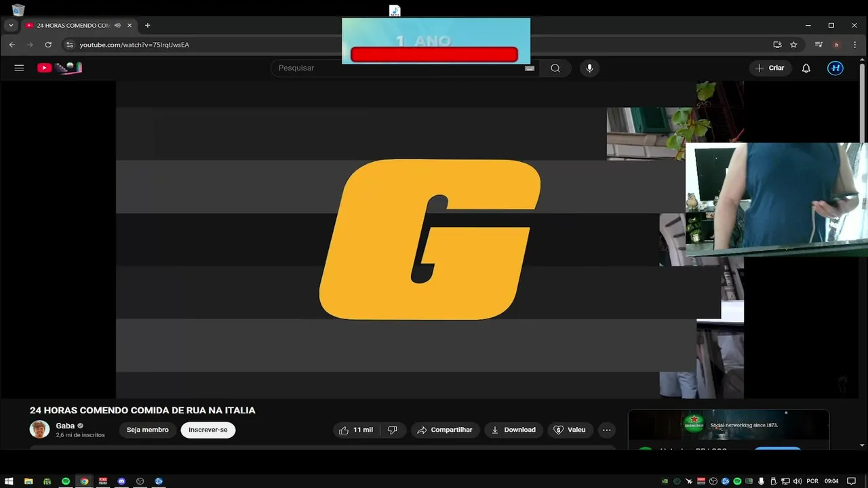The height and width of the screenshot is (488, 868).
Task: Click the youtube.com address bar URL
Action: pyautogui.click(x=134, y=45)
